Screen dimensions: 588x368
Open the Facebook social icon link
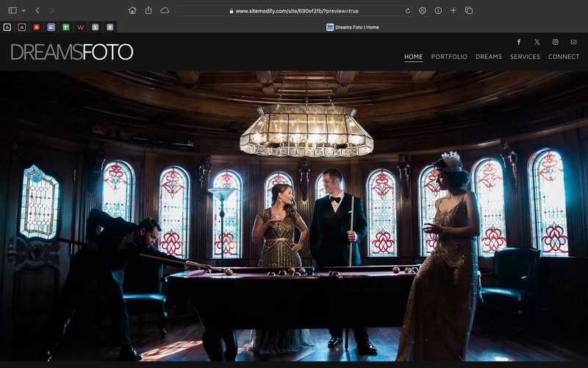pyautogui.click(x=519, y=42)
